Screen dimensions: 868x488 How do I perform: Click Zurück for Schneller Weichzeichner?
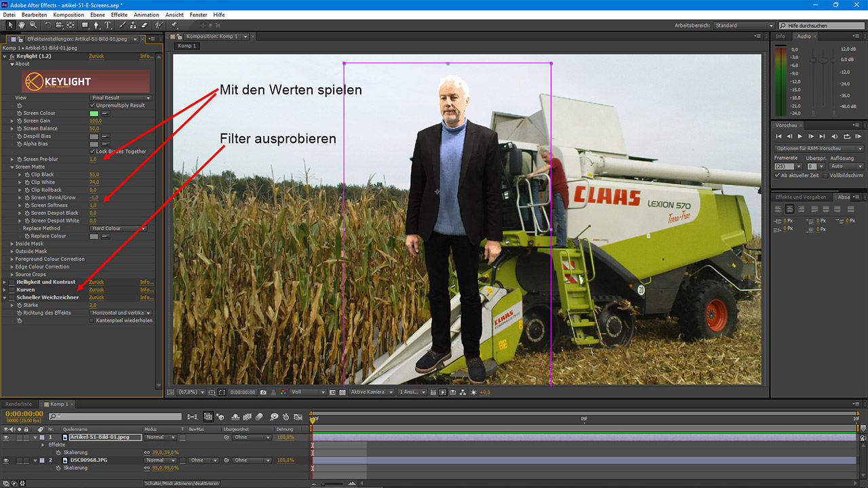click(97, 297)
